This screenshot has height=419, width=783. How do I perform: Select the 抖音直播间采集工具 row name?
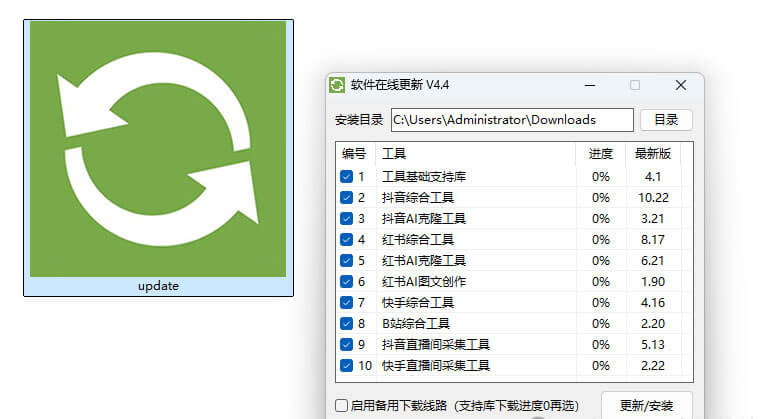[436, 345]
